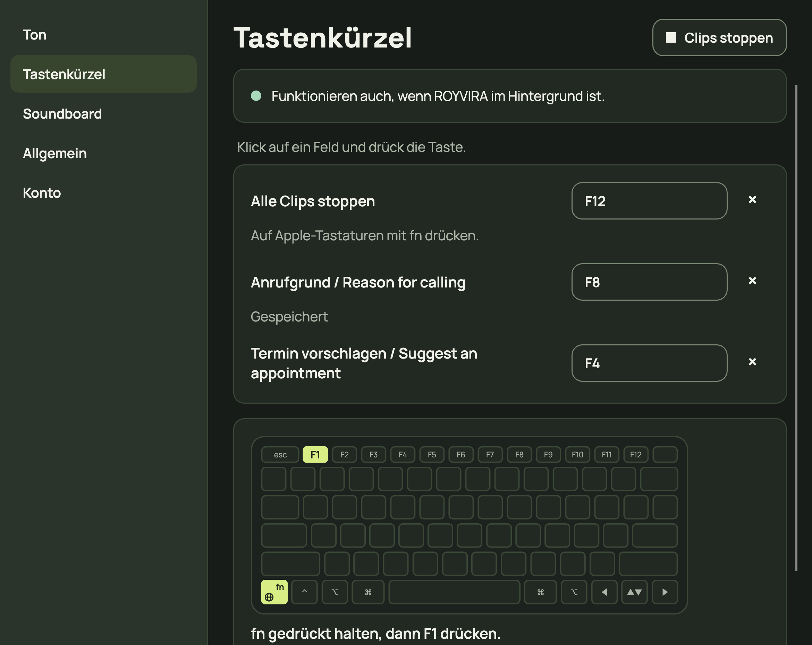812x645 pixels.
Task: Click 'Alle Clips stoppen' label
Action: point(313,201)
